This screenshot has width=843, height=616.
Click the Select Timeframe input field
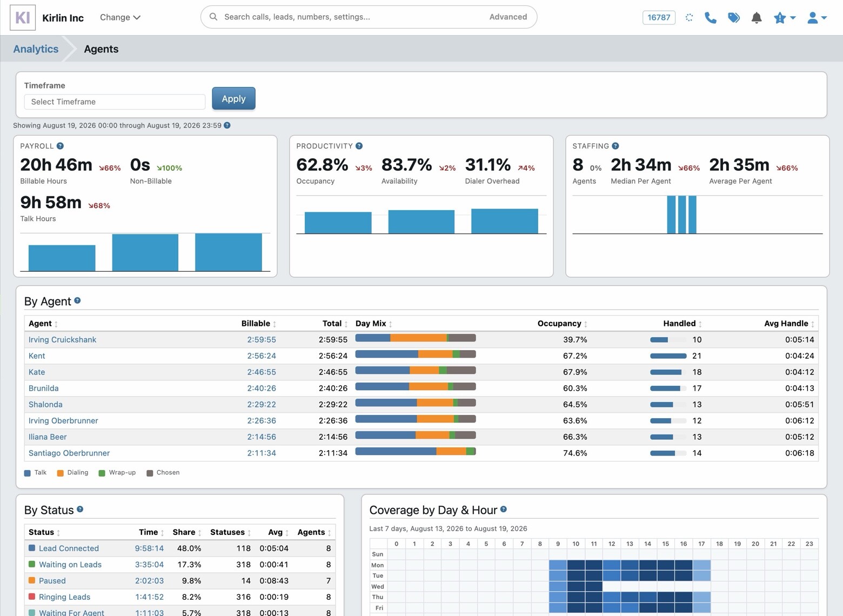(115, 102)
